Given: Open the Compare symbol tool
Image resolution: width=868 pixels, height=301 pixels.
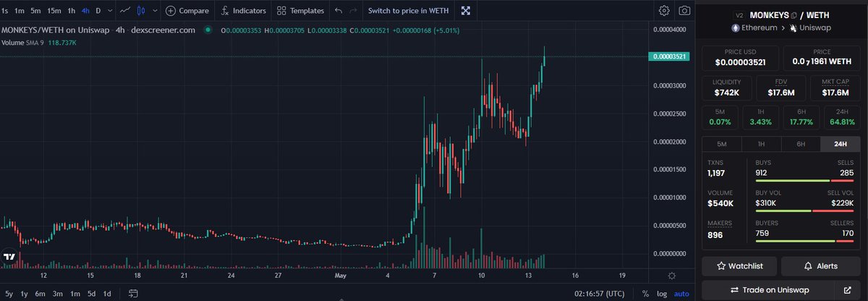Looking at the screenshot, I should coord(187,11).
